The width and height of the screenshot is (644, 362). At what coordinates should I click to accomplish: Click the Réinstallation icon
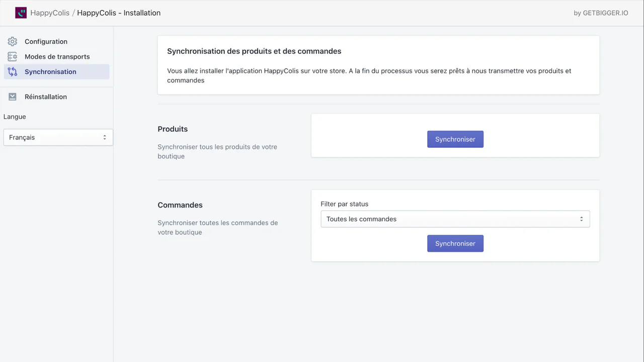(13, 97)
